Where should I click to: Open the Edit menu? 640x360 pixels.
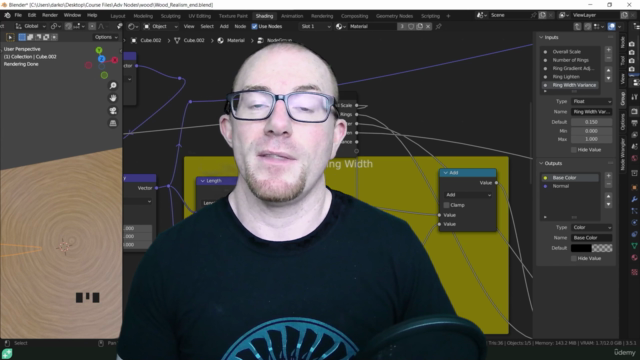(x=32, y=15)
